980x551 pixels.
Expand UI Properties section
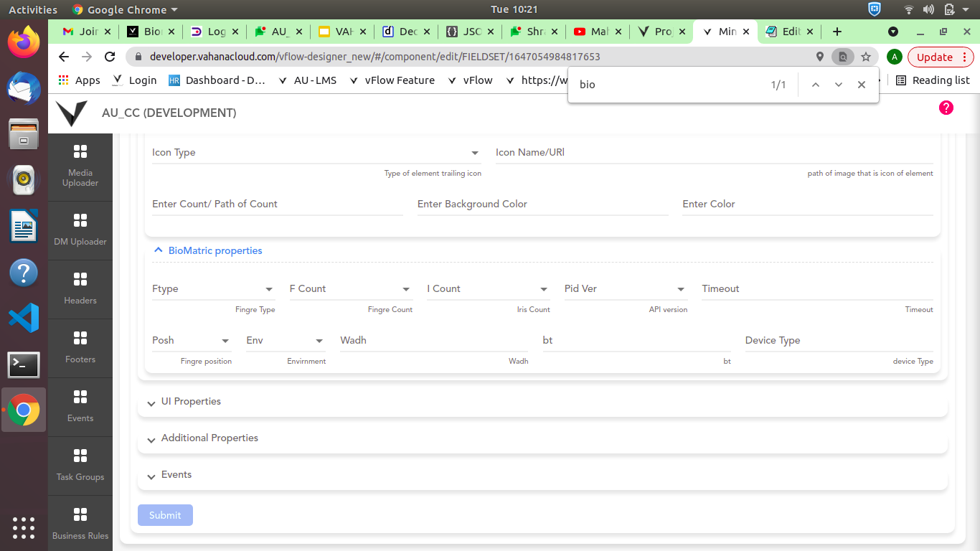point(542,402)
